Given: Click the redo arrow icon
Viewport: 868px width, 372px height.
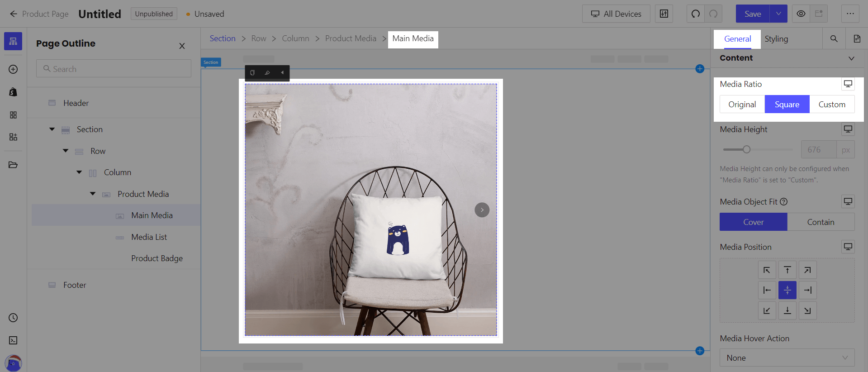Looking at the screenshot, I should click(713, 14).
